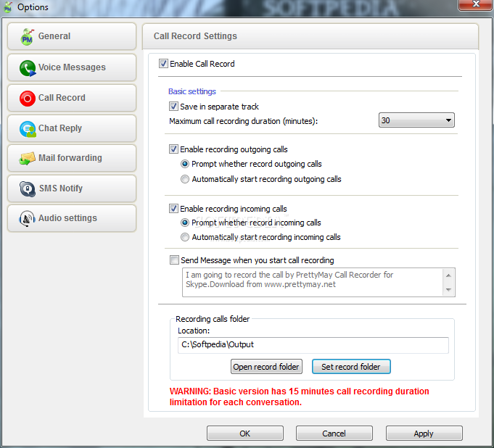
Task: Toggle Enable recording outgoing calls
Action: pos(173,149)
